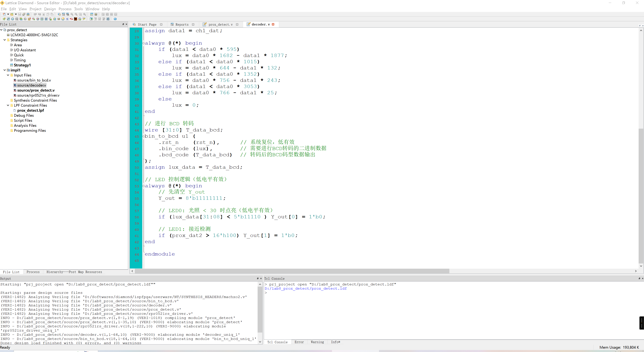Viewport: 644px width, 352px height.
Task: Show the Info tab in the console
Action: [x=336, y=342]
